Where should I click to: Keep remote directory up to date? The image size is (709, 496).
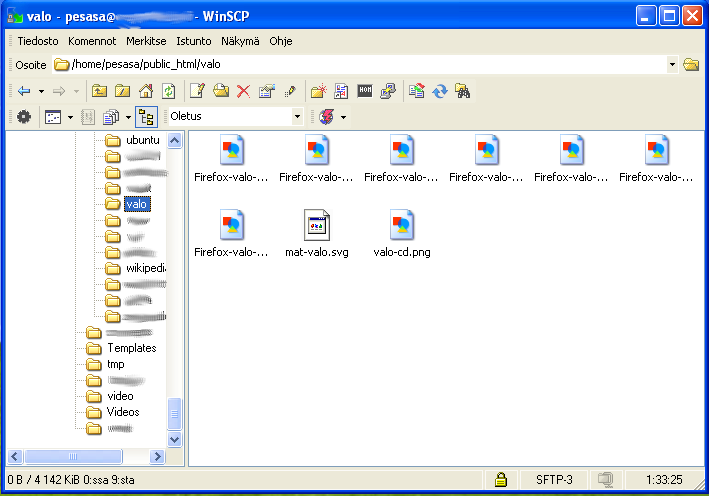click(x=440, y=91)
